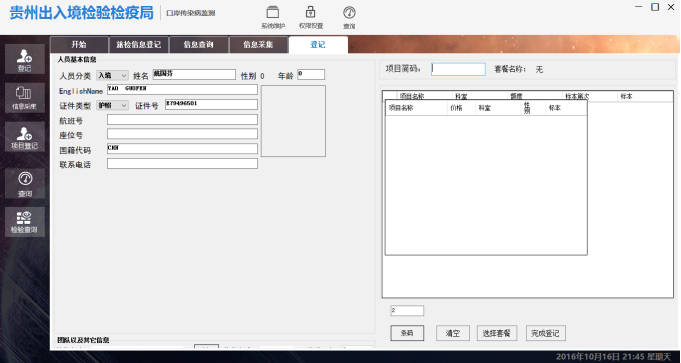Click the 完成登记 button
Screen dimensions: 681x363
point(545,333)
